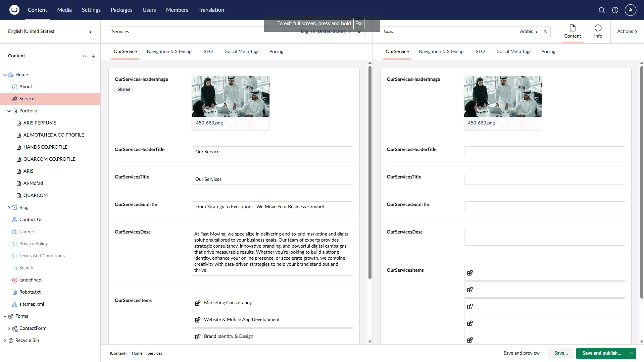This screenshot has height=362, width=644.
Task: Click Marketing Consultancy block icon
Action: 198,303
